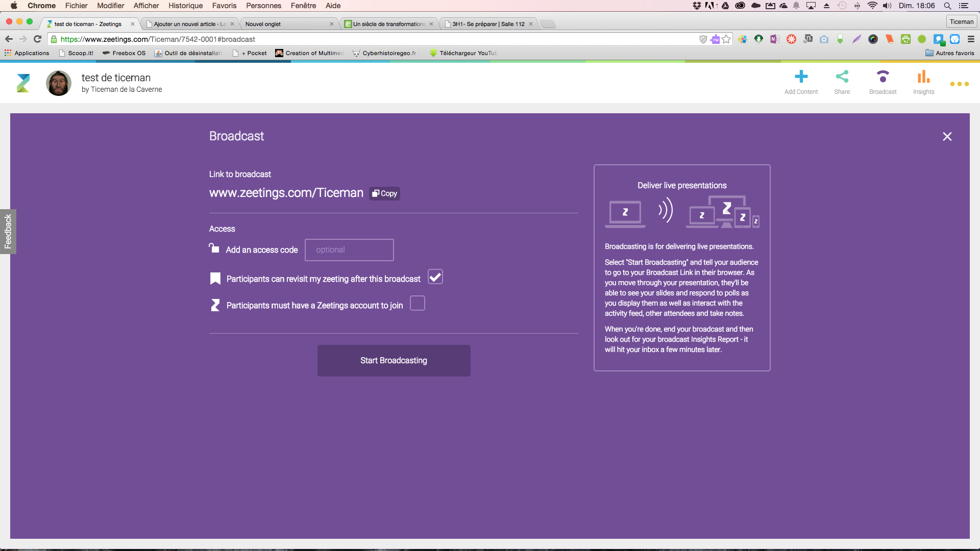The width and height of the screenshot is (980, 551).
Task: Click the browser forward arrow
Action: coord(23,39)
